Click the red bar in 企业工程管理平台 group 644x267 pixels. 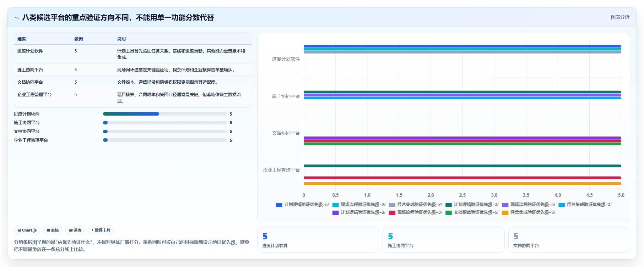(462, 178)
